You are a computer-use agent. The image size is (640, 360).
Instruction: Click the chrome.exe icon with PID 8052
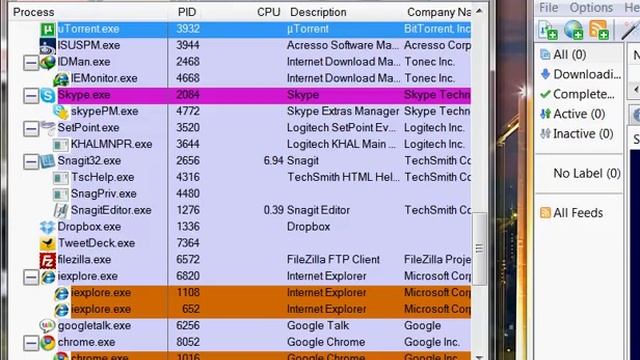(48, 342)
